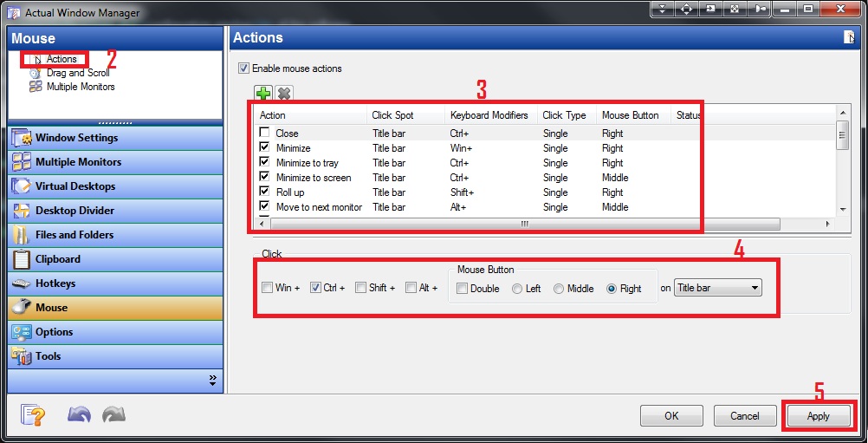The width and height of the screenshot is (868, 443).
Task: Sort by Mouse Button column header
Action: tap(634, 115)
